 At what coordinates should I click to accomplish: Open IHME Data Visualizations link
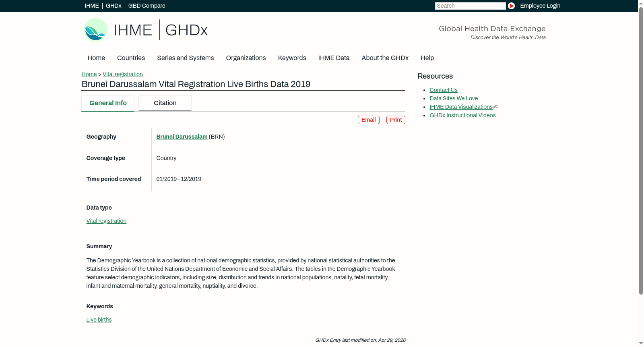(x=461, y=107)
